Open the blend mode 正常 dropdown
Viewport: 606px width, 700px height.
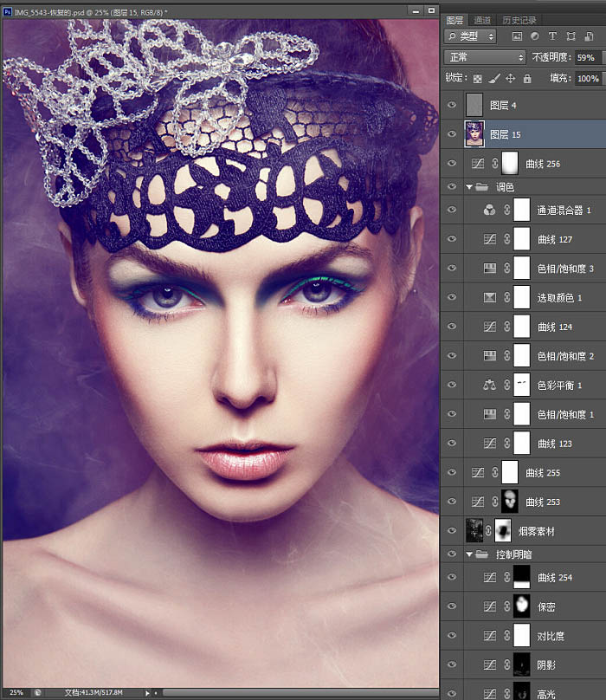[x=484, y=57]
